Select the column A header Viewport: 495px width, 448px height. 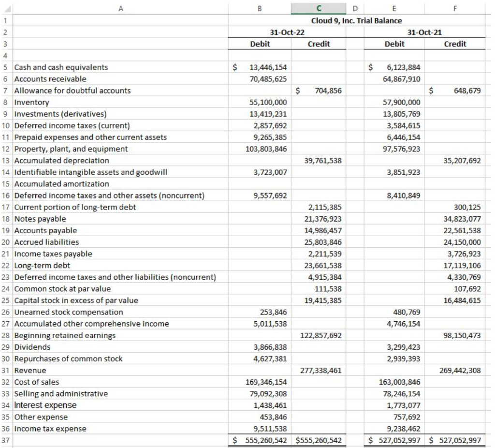[x=121, y=8]
